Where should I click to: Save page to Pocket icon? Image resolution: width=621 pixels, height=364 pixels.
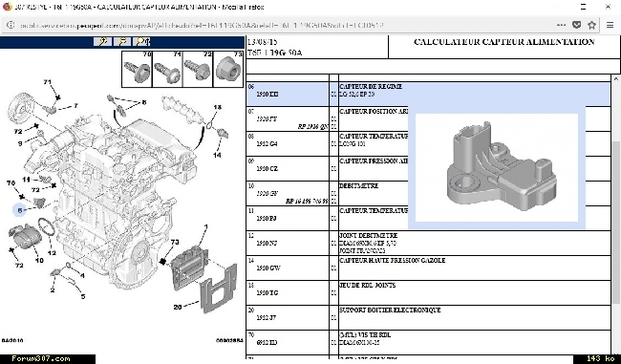tap(577, 25)
